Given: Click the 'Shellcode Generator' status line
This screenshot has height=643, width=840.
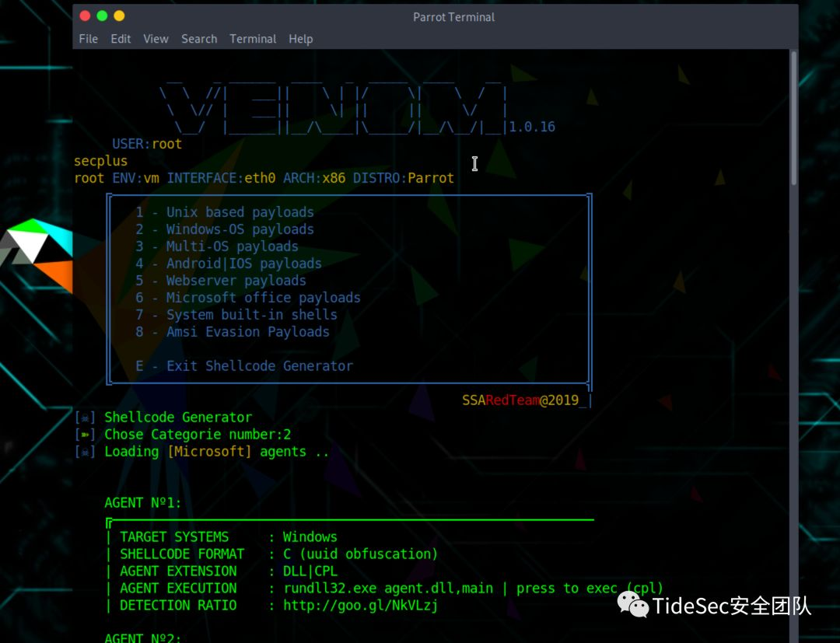Looking at the screenshot, I should point(178,418).
